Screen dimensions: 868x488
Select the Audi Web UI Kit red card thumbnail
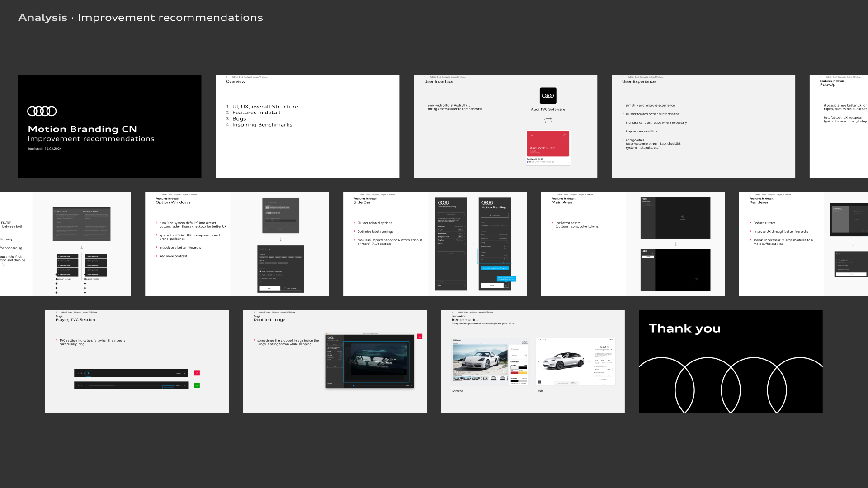pyautogui.click(x=548, y=144)
